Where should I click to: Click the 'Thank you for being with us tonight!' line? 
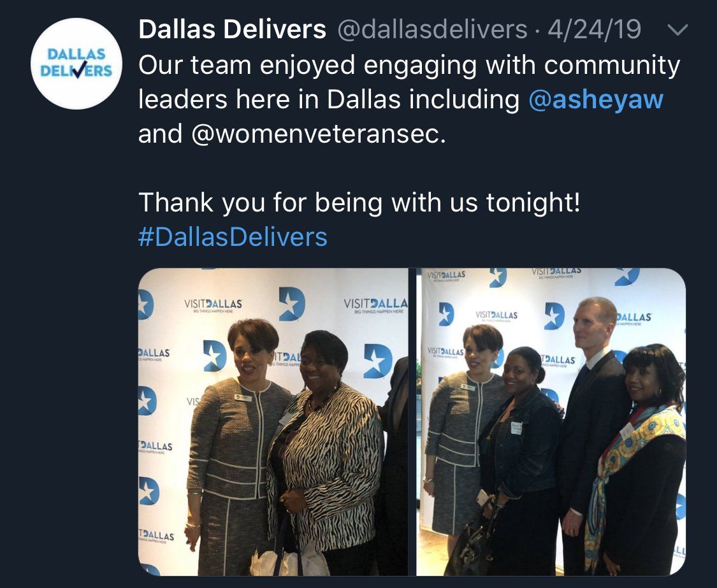(359, 203)
